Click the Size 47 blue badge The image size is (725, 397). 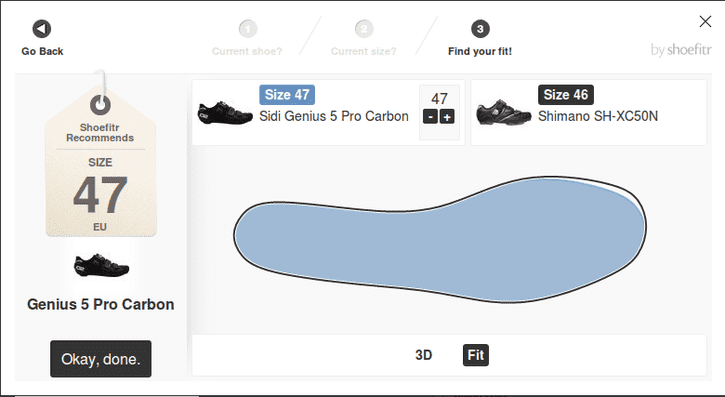(287, 95)
